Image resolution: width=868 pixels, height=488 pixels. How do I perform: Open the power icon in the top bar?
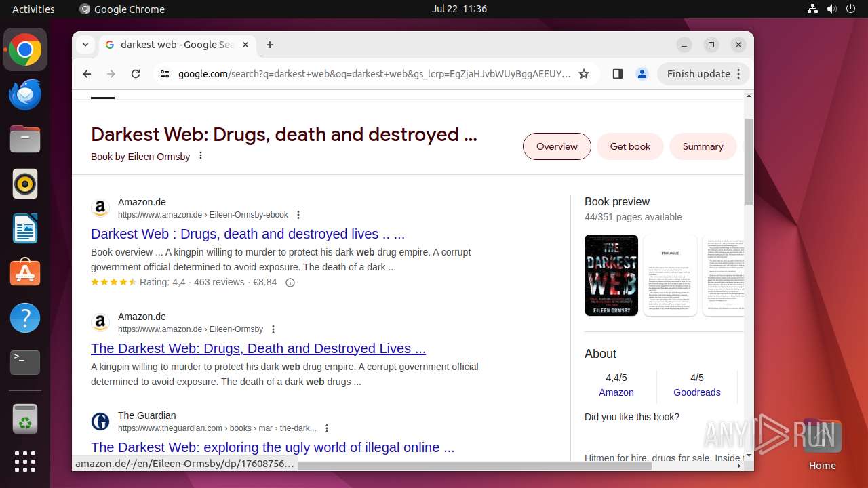pos(850,9)
